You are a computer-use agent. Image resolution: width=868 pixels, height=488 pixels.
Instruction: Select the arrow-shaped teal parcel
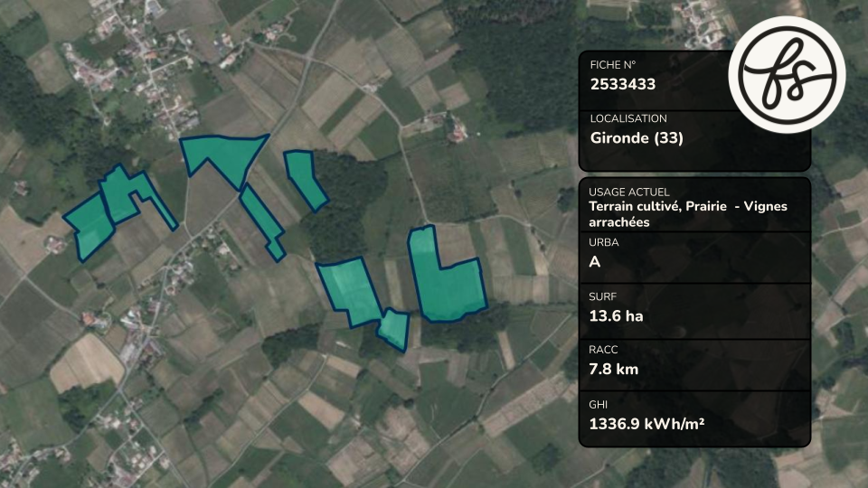point(222,157)
